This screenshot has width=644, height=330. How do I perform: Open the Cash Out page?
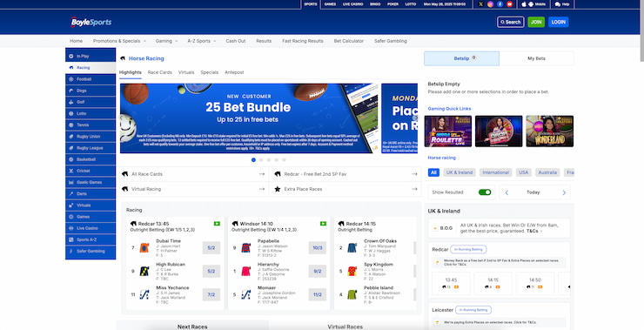click(x=235, y=41)
